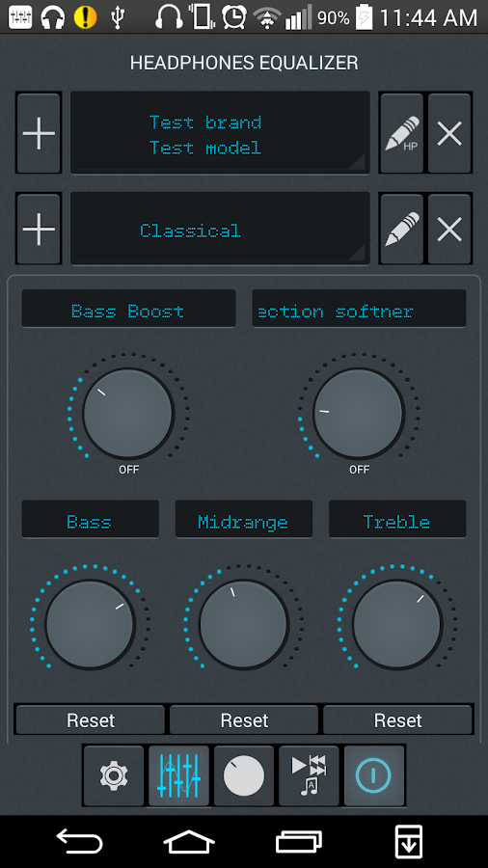Screen dimensions: 488x868
Task: Tap the Bass label
Action: click(x=91, y=519)
